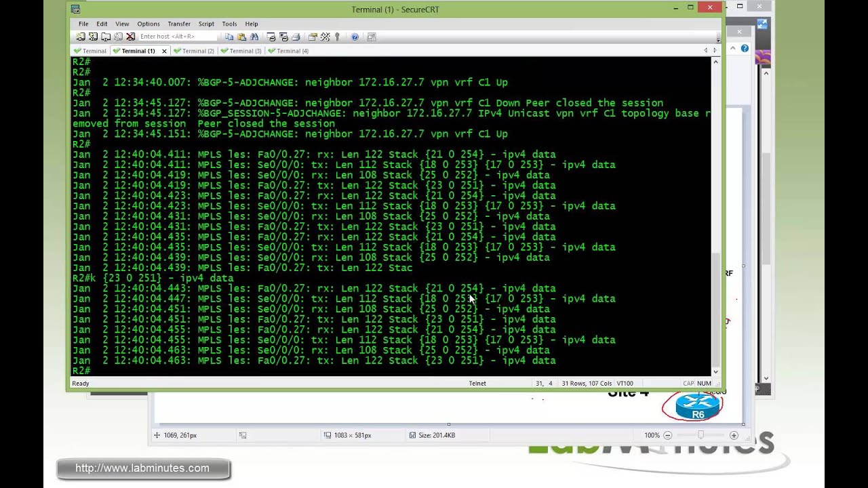Switch to the Terminal (2) tab
Screen dimensions: 868x488
coord(194,51)
